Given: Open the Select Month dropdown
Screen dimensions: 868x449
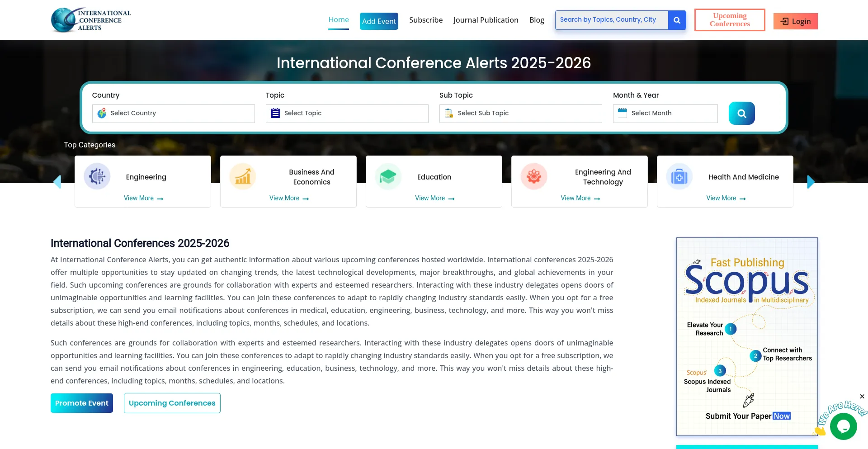Looking at the screenshot, I should [665, 113].
